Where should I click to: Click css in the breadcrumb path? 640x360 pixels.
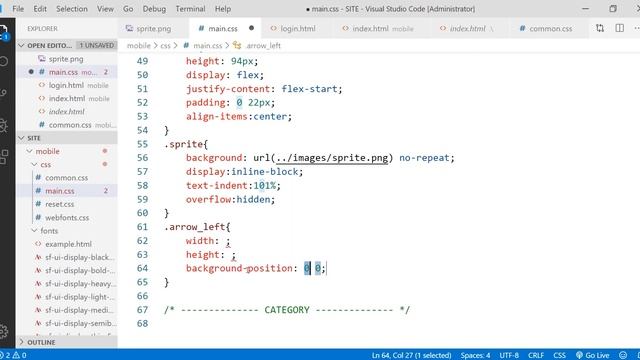coord(165,46)
